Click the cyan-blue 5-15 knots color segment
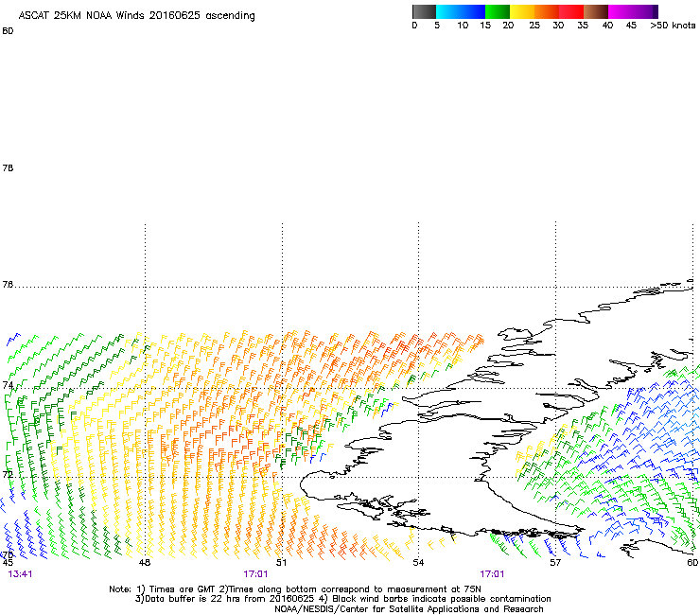 tap(461, 11)
